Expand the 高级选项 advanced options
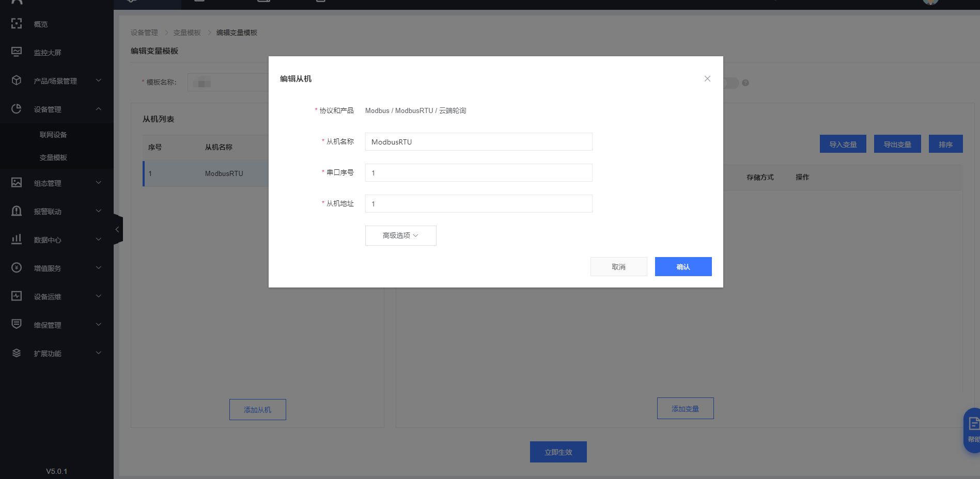Image resolution: width=980 pixels, height=479 pixels. [x=400, y=235]
